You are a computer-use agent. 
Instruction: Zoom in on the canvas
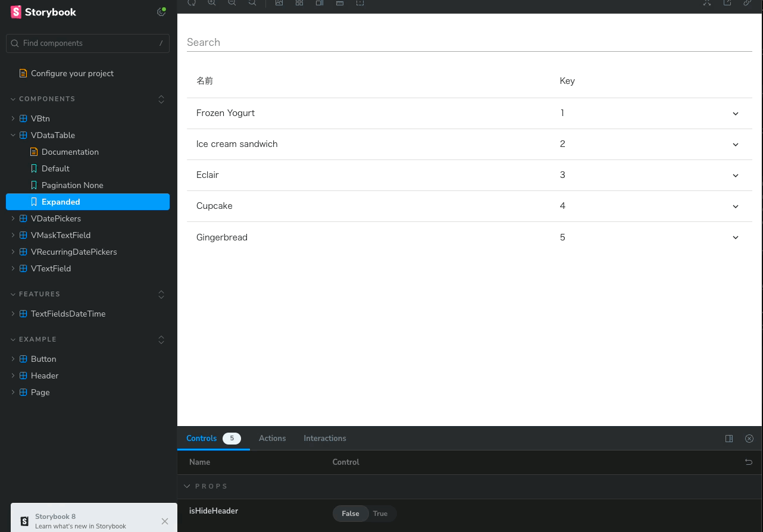(x=212, y=4)
